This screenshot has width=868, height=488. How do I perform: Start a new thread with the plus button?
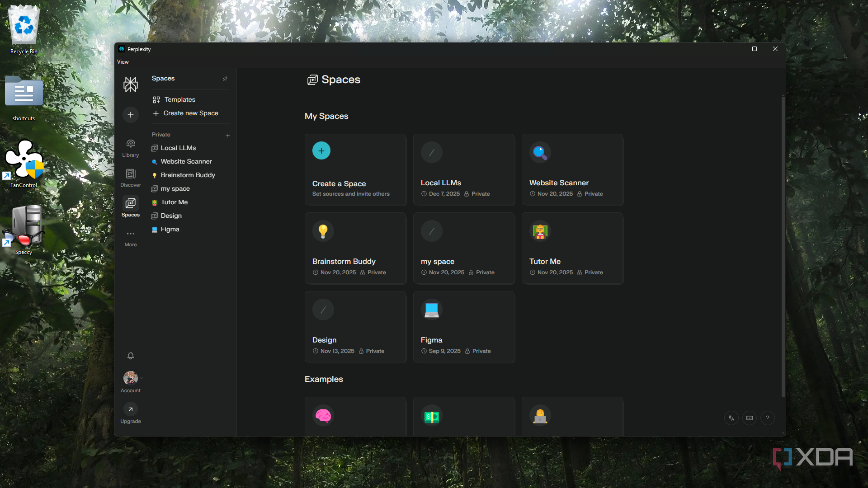[x=131, y=115]
